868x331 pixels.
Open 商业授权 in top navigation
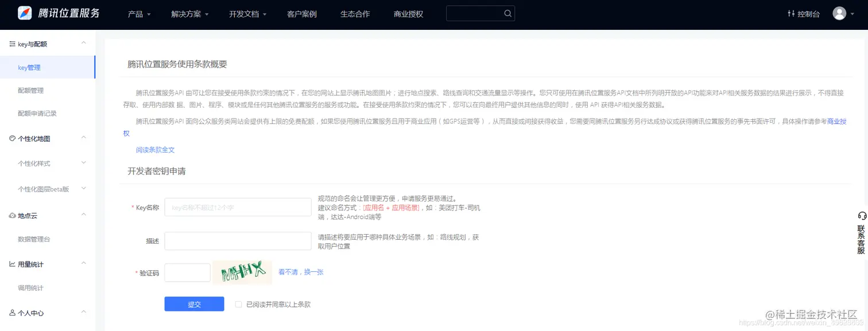coord(409,14)
